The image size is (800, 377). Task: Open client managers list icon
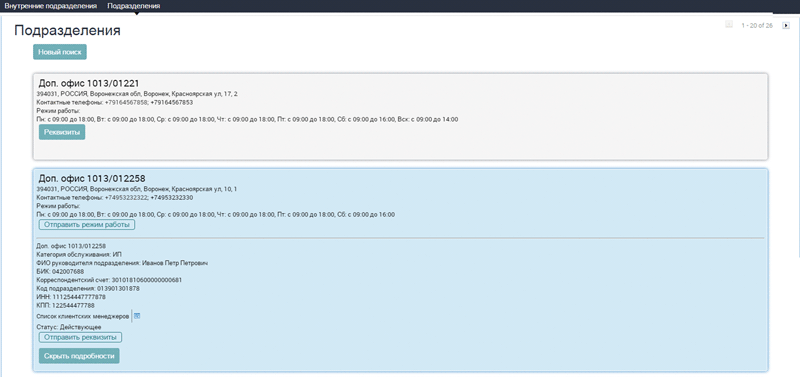click(x=137, y=316)
